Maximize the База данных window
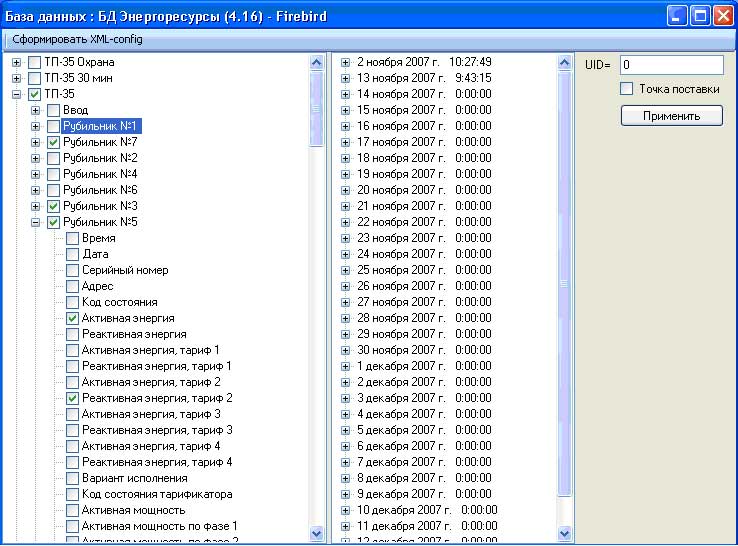 (700, 16)
